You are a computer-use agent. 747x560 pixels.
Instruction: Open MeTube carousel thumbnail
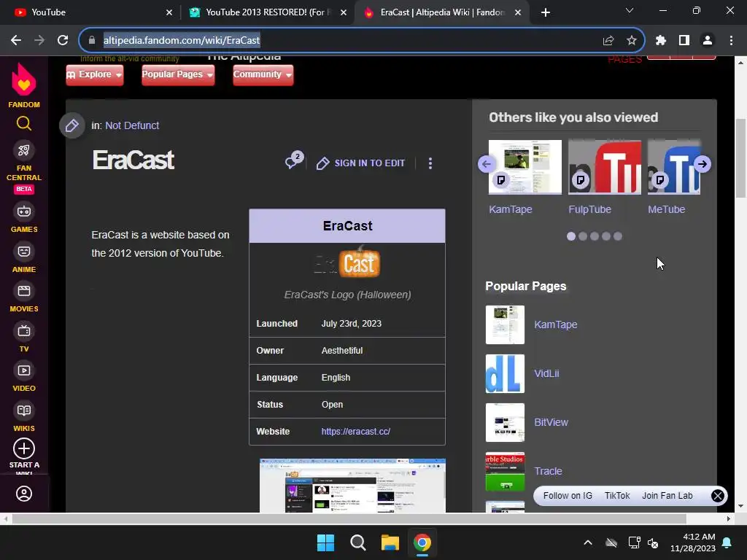[674, 167]
